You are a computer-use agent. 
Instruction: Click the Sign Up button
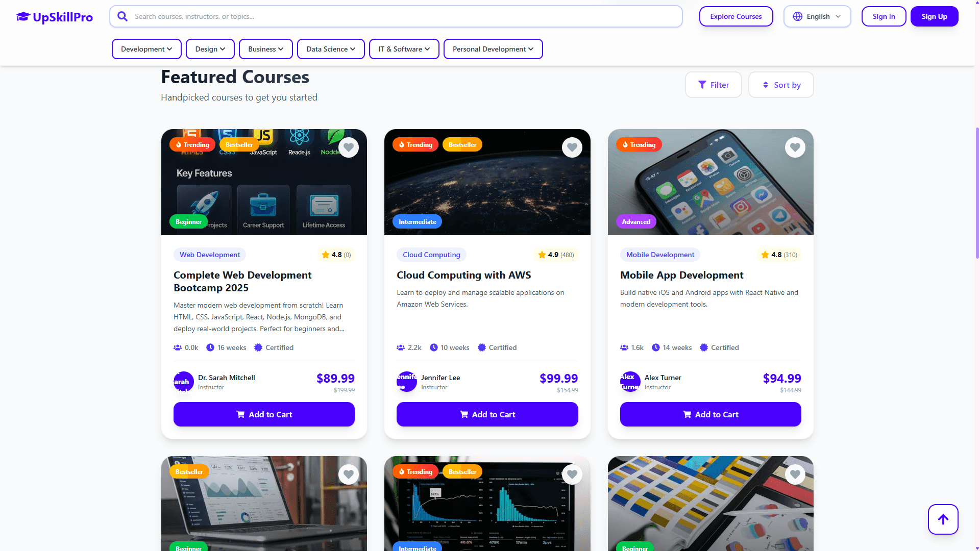(934, 16)
